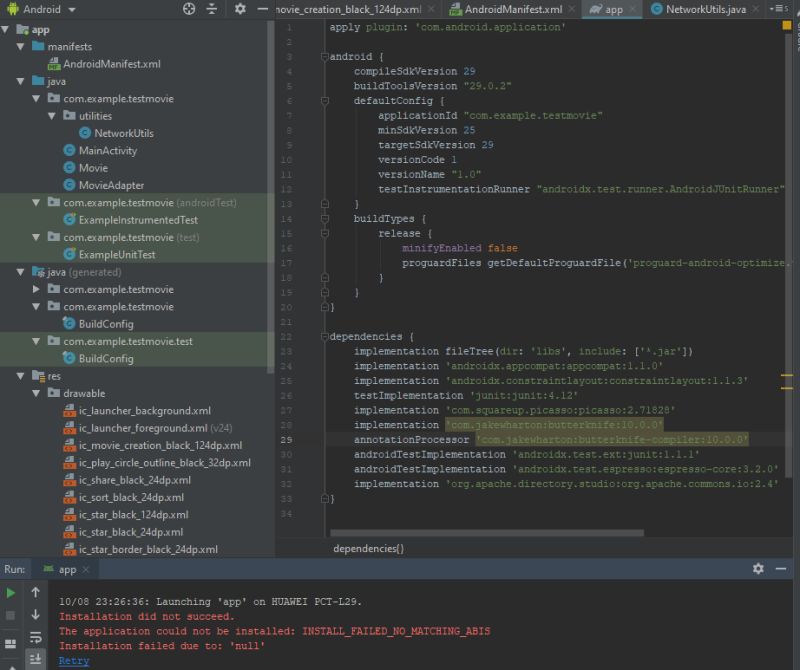
Task: Click line 29 annotationProcessor code line
Action: point(551,440)
